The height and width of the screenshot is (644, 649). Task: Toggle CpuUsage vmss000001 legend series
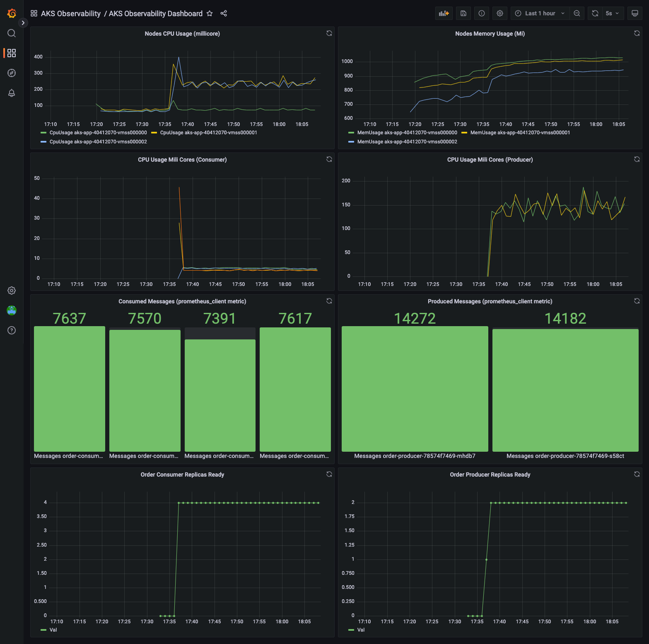pos(209,133)
